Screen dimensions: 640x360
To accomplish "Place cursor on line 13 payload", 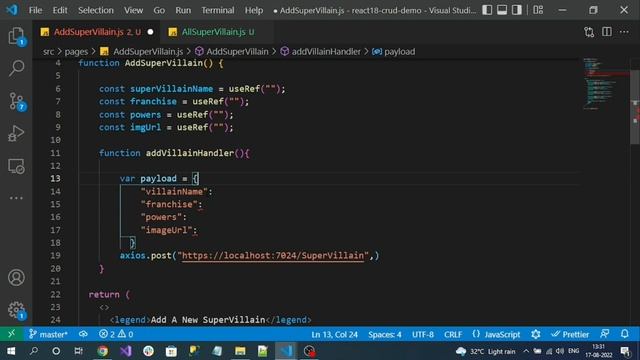I will click(x=158, y=178).
